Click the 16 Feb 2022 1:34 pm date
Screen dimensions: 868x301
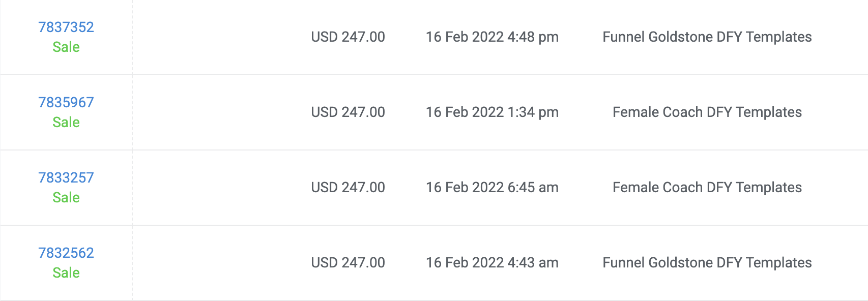click(x=492, y=112)
